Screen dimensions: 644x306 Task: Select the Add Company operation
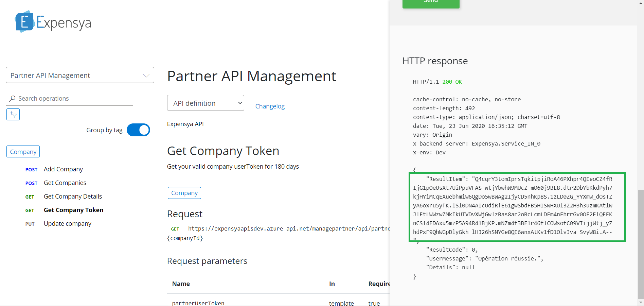[x=63, y=169]
